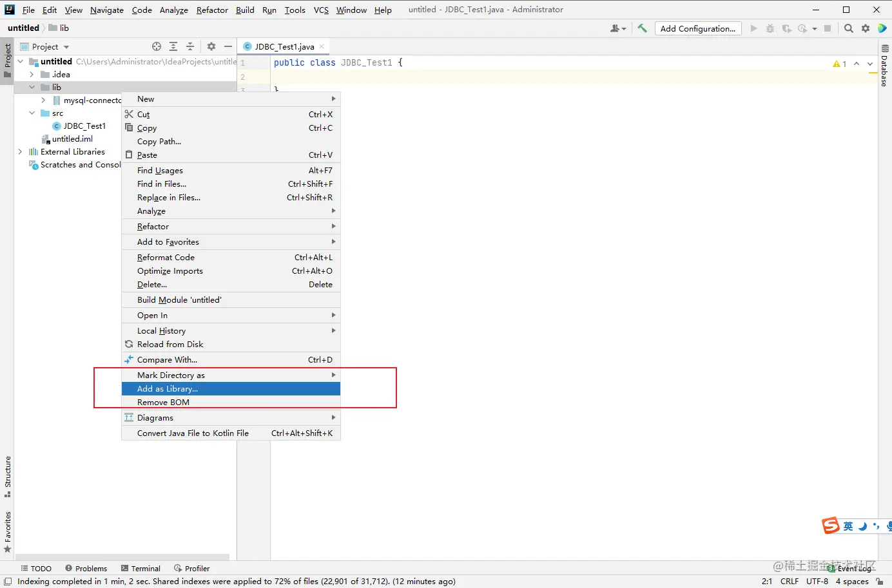This screenshot has width=892, height=588.
Task: Choose Copy Path in context menu
Action: (x=231, y=141)
